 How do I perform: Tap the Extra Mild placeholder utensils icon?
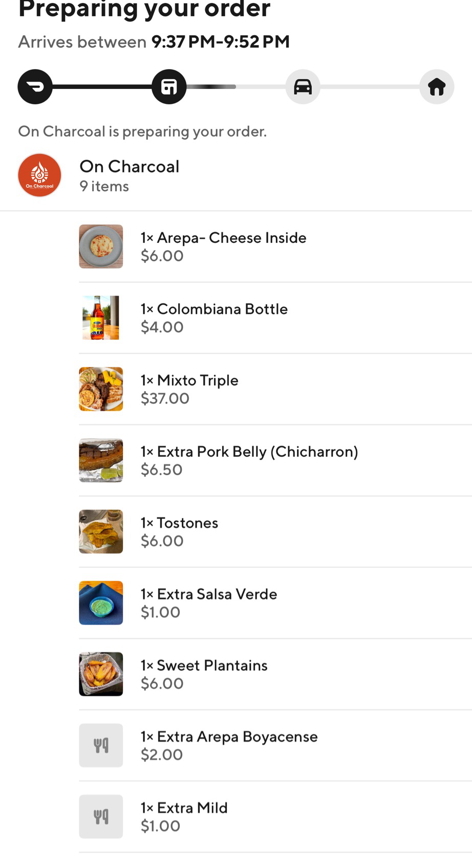point(101,816)
